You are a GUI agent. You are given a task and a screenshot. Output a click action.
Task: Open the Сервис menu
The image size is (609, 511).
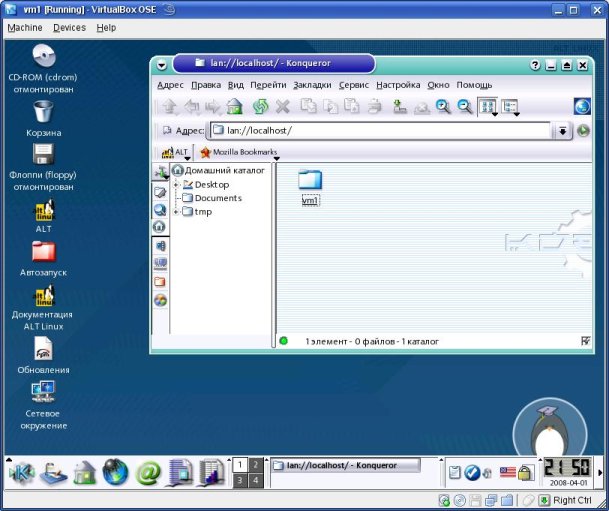tap(353, 85)
